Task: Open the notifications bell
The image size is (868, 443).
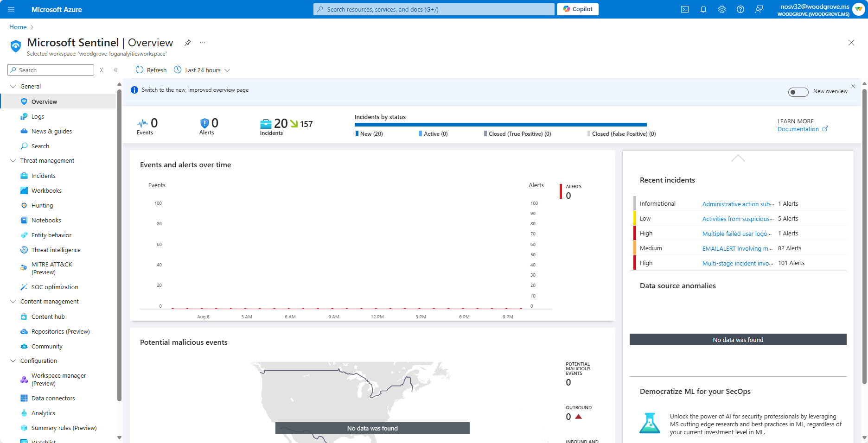Action: pos(703,9)
